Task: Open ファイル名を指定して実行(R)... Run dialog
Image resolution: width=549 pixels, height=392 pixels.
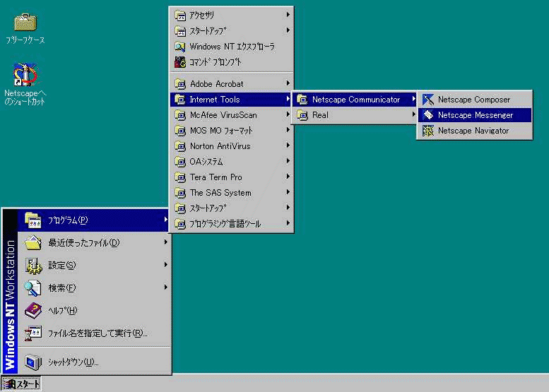Action: point(95,333)
